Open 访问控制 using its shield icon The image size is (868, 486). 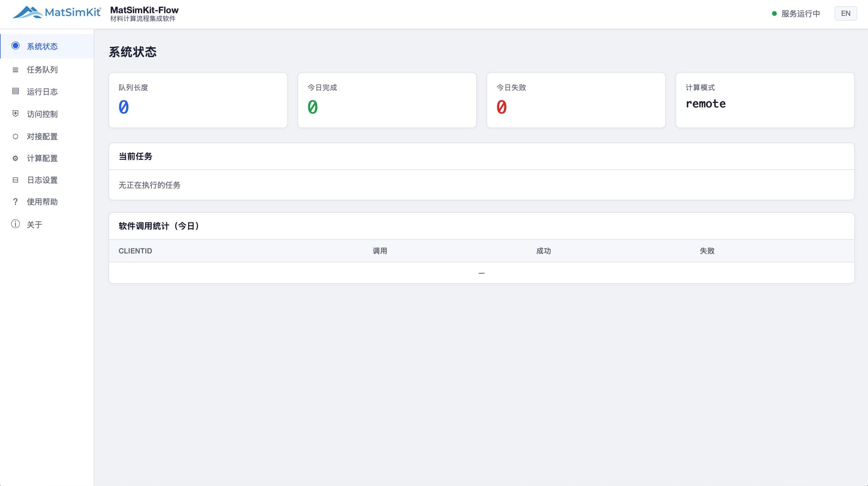pos(15,114)
